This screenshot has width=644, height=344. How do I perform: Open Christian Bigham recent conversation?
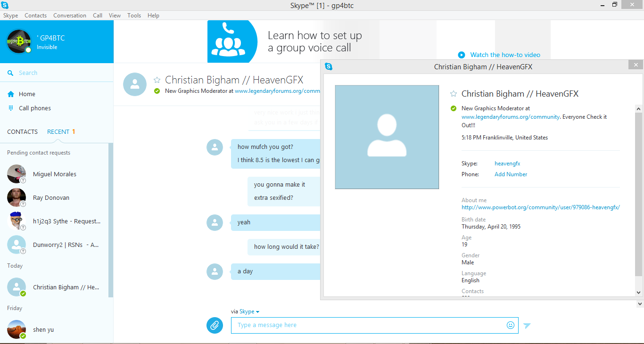(x=54, y=287)
